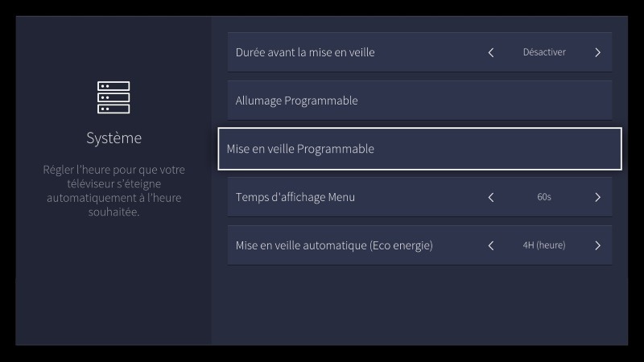
Task: Click empty space below the Système description
Action: pyautogui.click(x=114, y=282)
